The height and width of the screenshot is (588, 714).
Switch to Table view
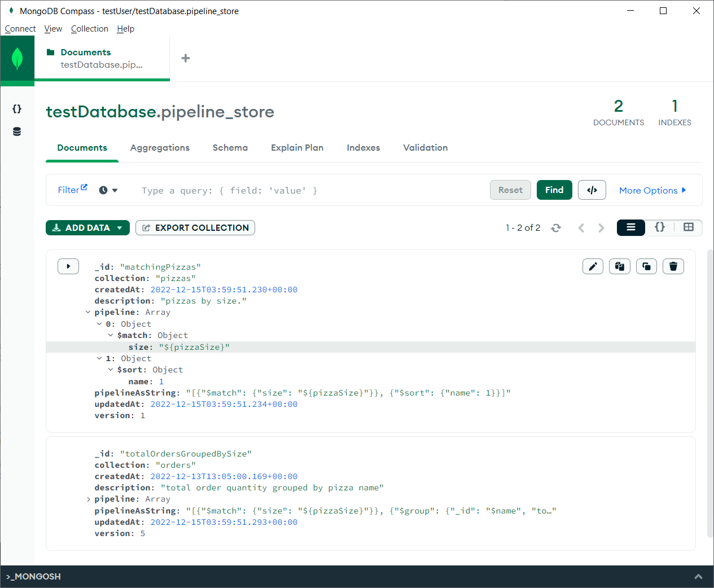click(x=688, y=227)
